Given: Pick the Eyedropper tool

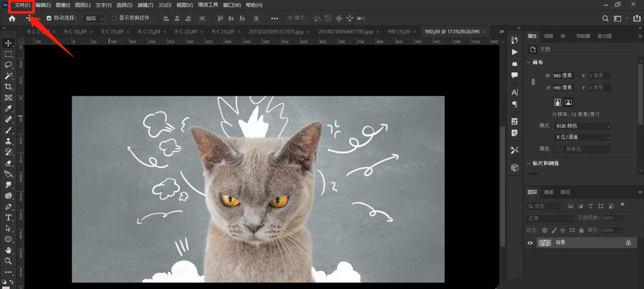Looking at the screenshot, I should (x=8, y=108).
